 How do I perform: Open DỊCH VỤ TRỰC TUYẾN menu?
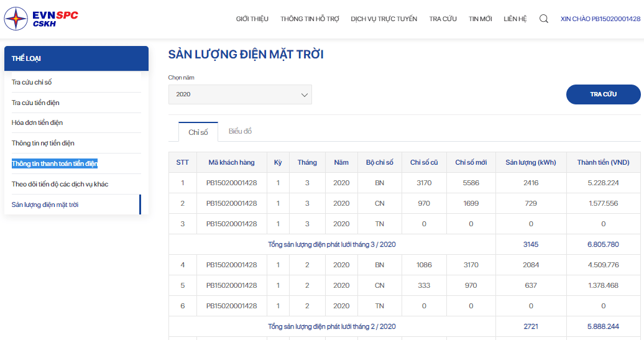coord(384,19)
